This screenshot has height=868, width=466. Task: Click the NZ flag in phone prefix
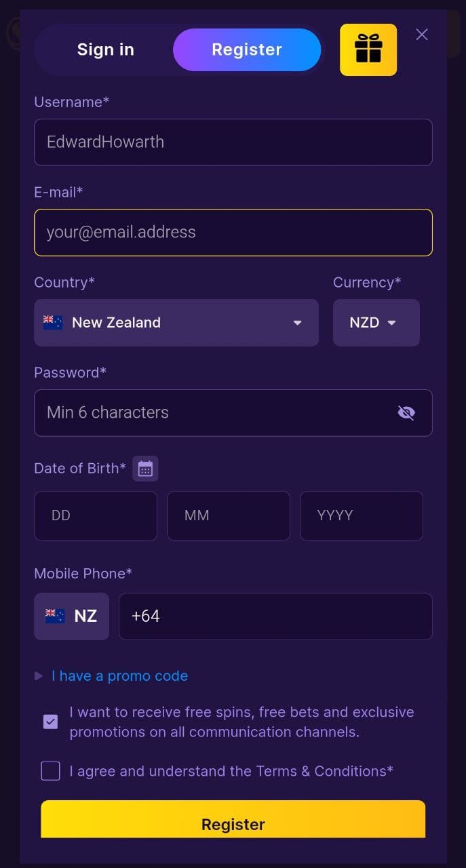click(x=55, y=616)
